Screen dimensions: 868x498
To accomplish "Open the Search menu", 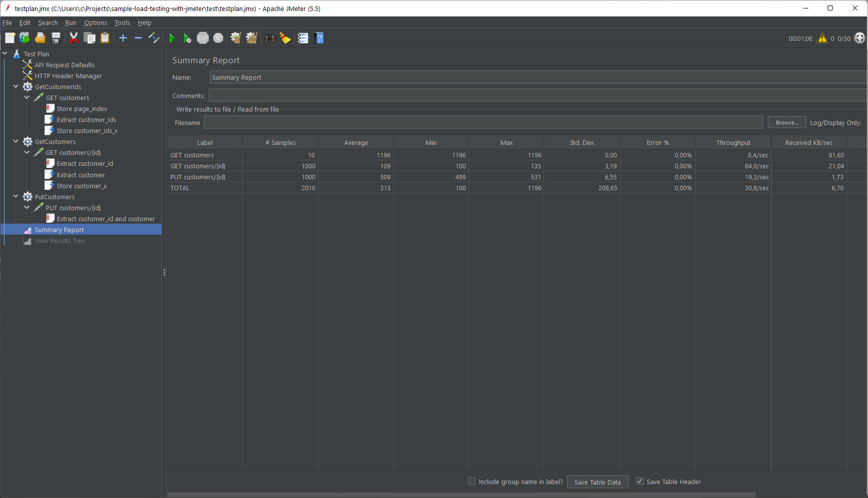I will (x=48, y=22).
